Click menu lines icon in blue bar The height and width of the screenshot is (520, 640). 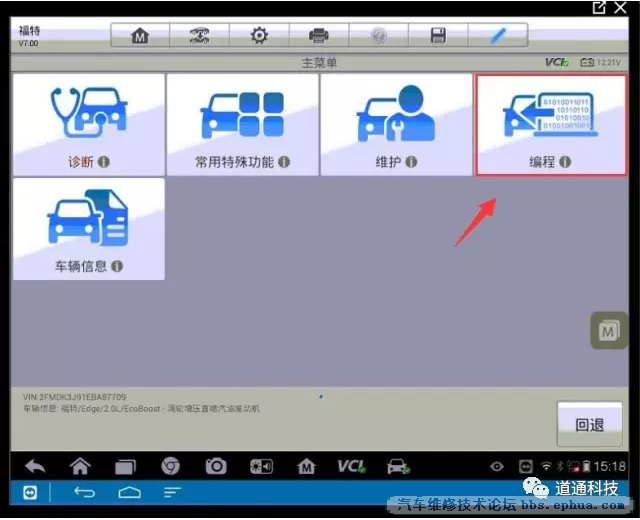[x=172, y=493]
